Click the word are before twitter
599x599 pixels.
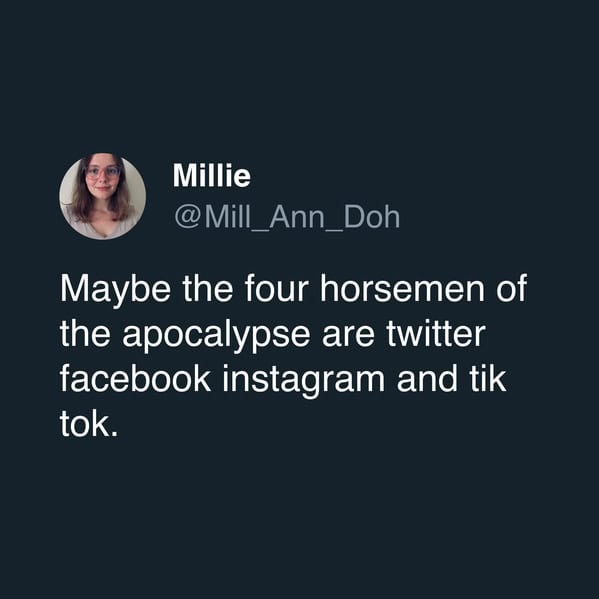[x=348, y=335]
